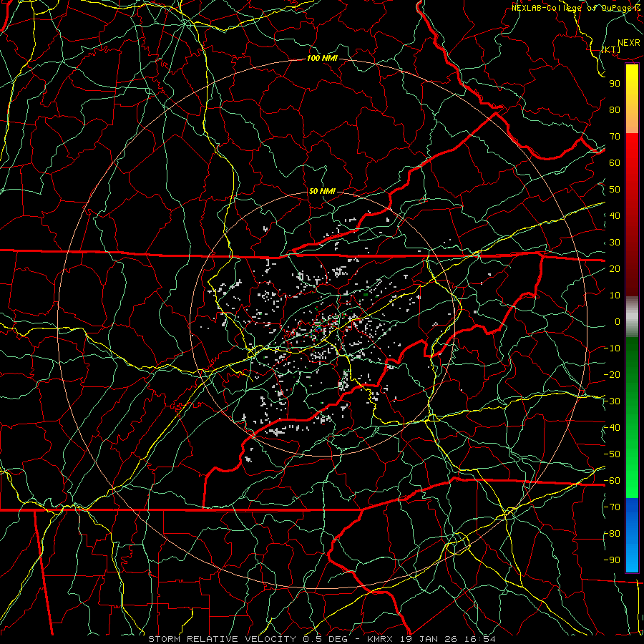Click the "NEXLAB-College of DuPage" header text

571,8
